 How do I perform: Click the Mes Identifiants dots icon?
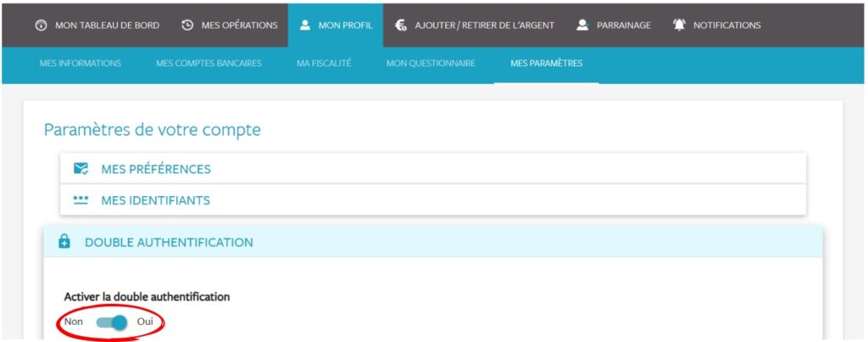pos(81,200)
